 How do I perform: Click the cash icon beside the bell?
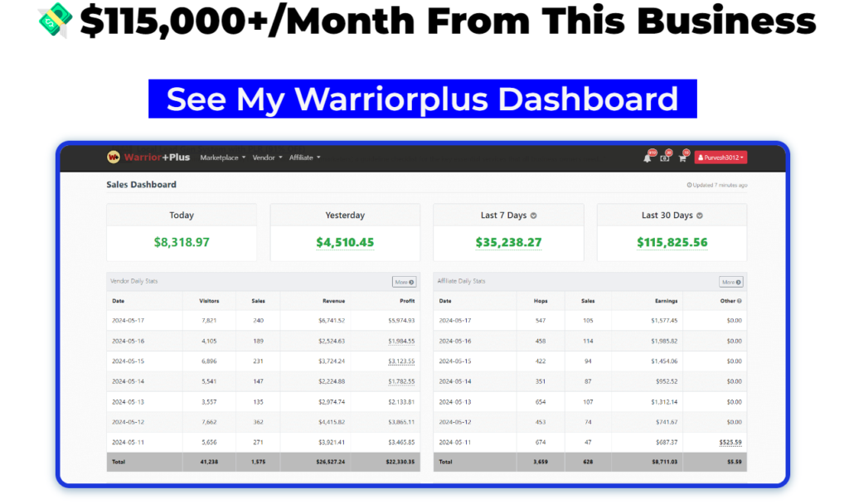click(x=665, y=157)
